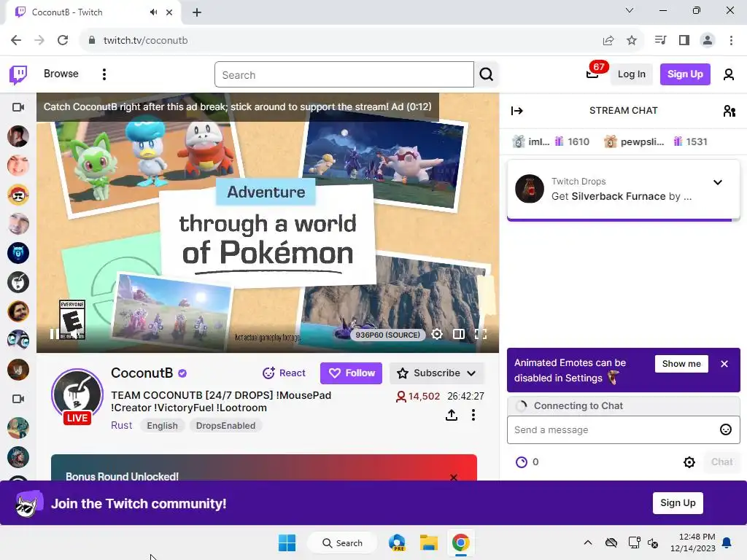Click the Twitch search input field
Viewport: 747px width, 560px height.
coord(344,75)
